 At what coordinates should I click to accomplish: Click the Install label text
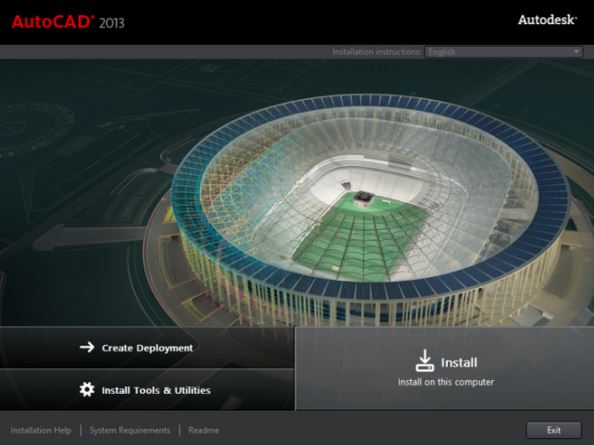(459, 362)
